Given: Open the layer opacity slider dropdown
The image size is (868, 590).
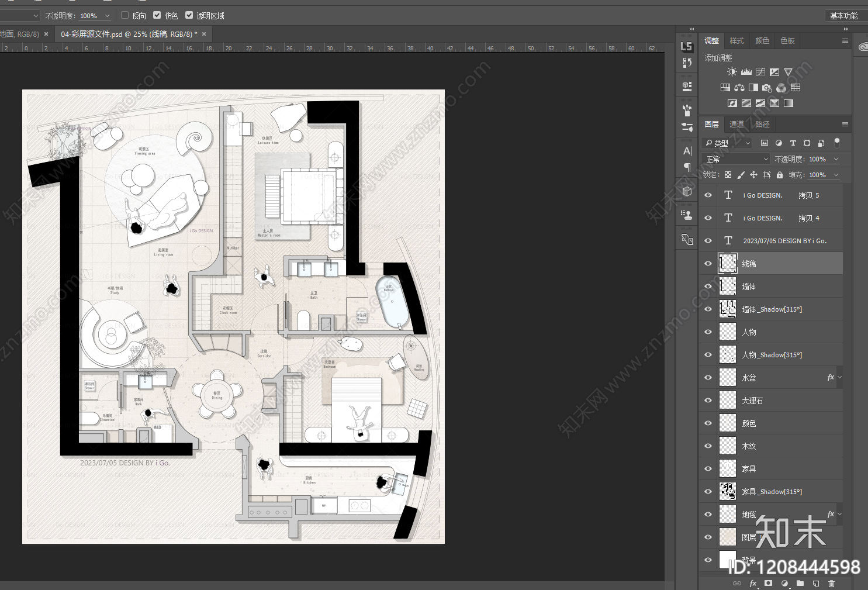Looking at the screenshot, I should pos(836,159).
